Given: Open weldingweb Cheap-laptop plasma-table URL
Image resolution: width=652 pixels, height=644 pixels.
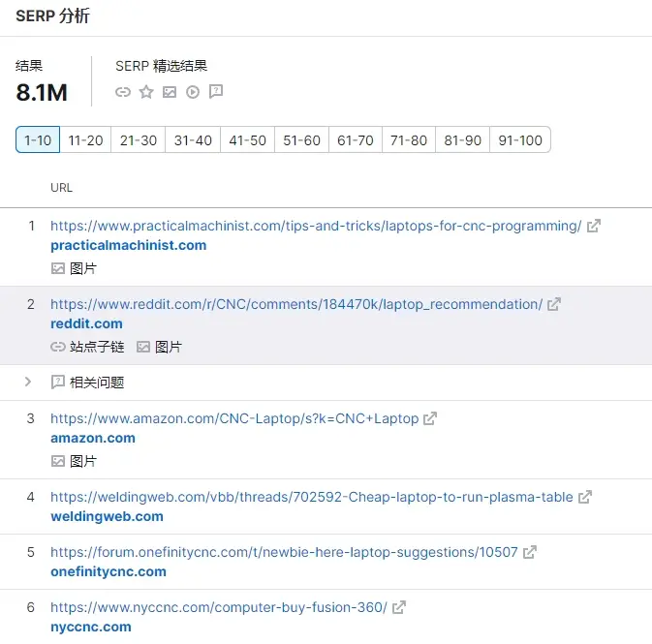Looking at the screenshot, I should (x=312, y=497).
